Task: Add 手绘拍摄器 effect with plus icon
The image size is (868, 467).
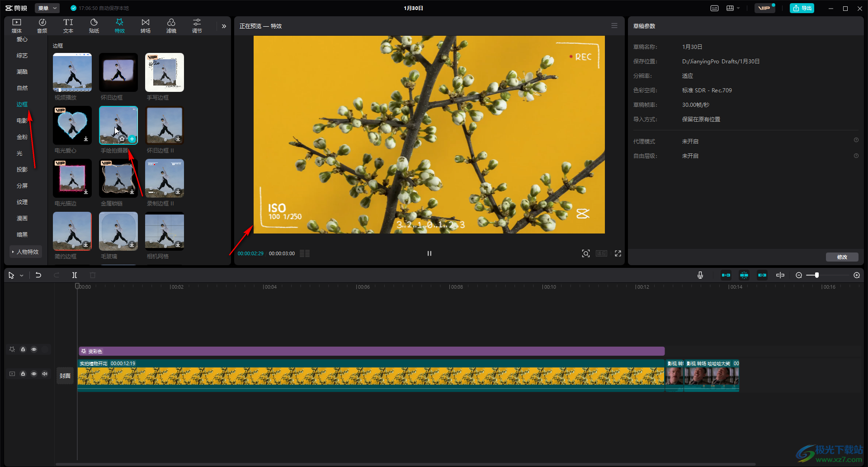Action: coord(132,139)
